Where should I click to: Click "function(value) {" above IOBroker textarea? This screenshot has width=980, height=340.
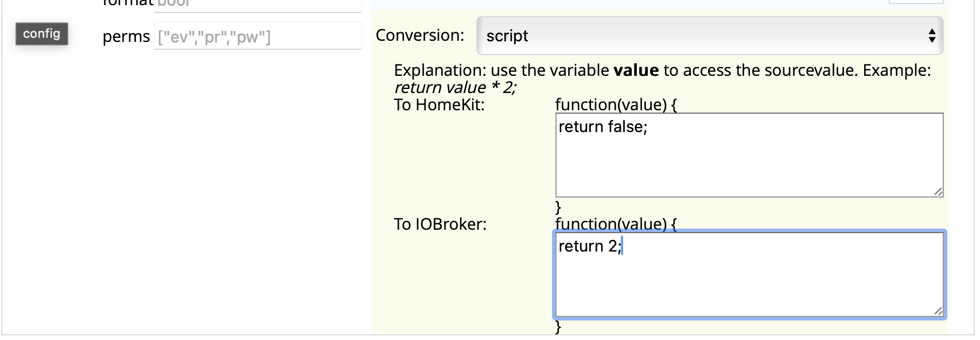[616, 223]
